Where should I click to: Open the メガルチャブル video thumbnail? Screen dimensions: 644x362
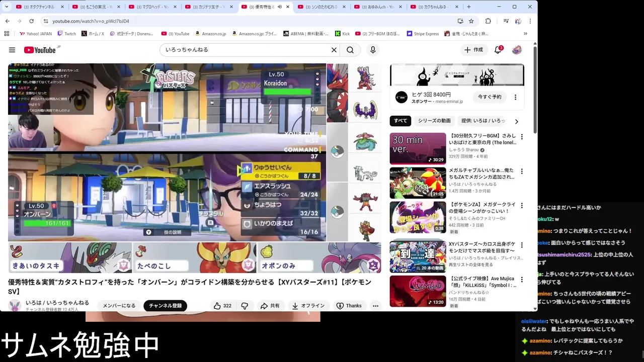418,183
